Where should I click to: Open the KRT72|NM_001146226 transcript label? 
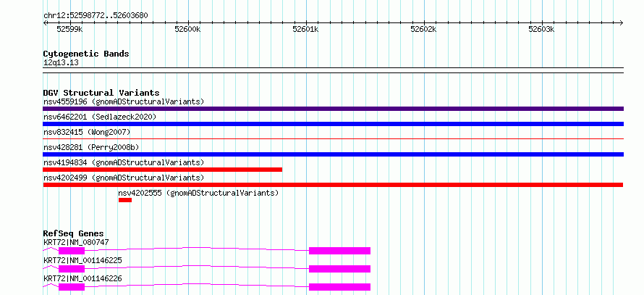pyautogui.click(x=82, y=278)
